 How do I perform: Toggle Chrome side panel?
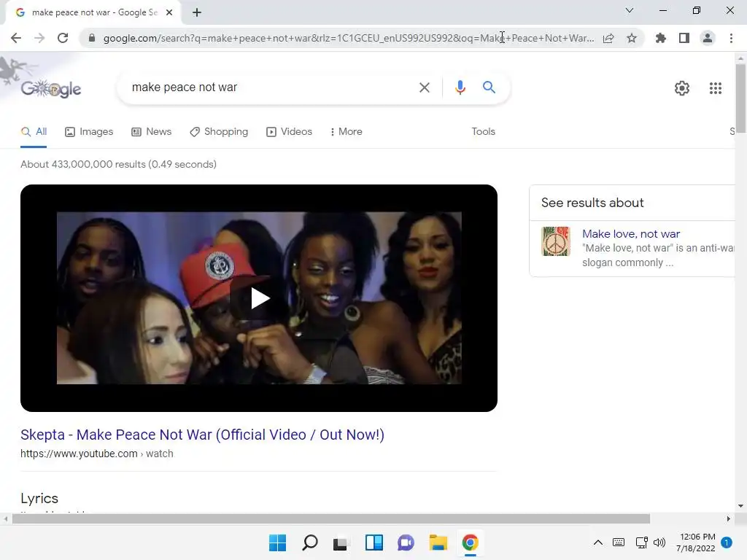coord(684,38)
